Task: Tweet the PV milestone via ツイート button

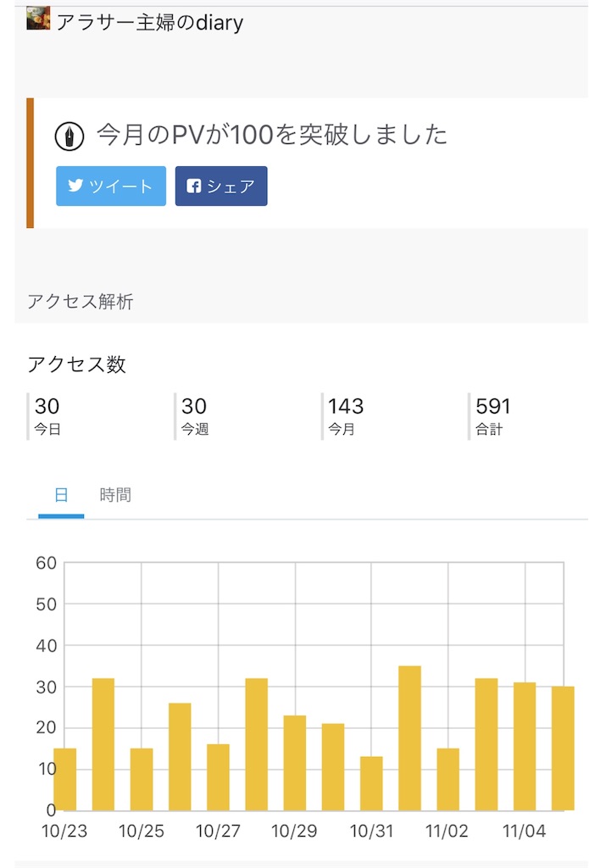Action: coord(111,186)
